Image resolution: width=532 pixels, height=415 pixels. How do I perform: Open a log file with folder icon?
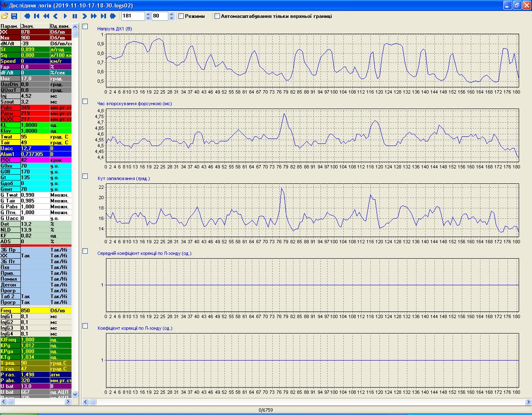tap(5, 16)
